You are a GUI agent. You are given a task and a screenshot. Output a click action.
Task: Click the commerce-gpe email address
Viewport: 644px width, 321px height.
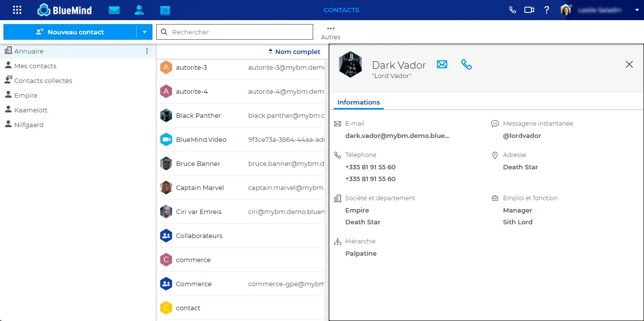pos(286,284)
